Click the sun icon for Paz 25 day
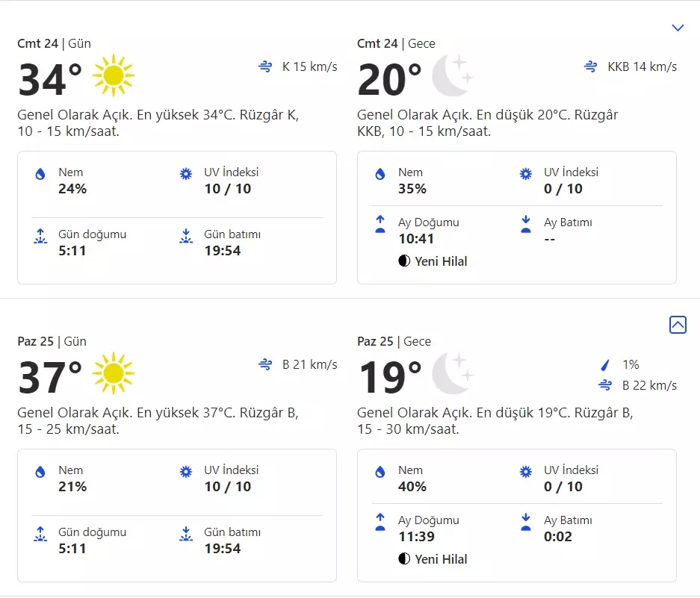Image resolution: width=700 pixels, height=598 pixels. coord(114,373)
